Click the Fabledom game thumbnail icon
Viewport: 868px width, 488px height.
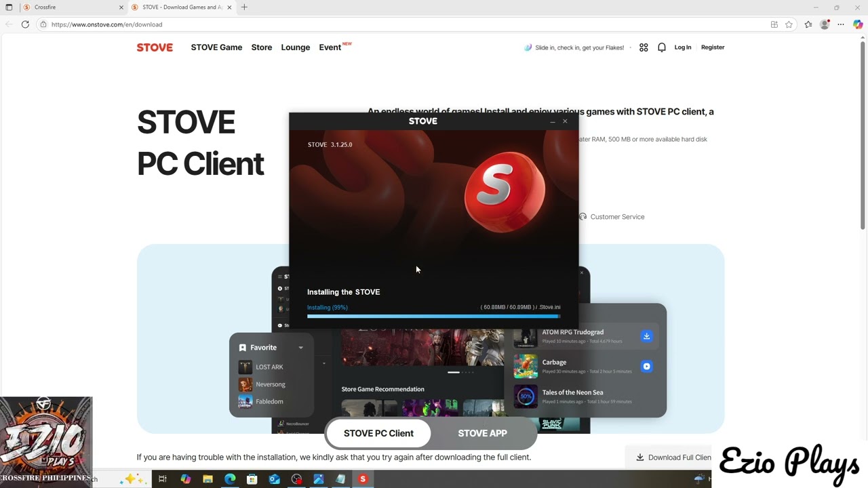point(245,402)
